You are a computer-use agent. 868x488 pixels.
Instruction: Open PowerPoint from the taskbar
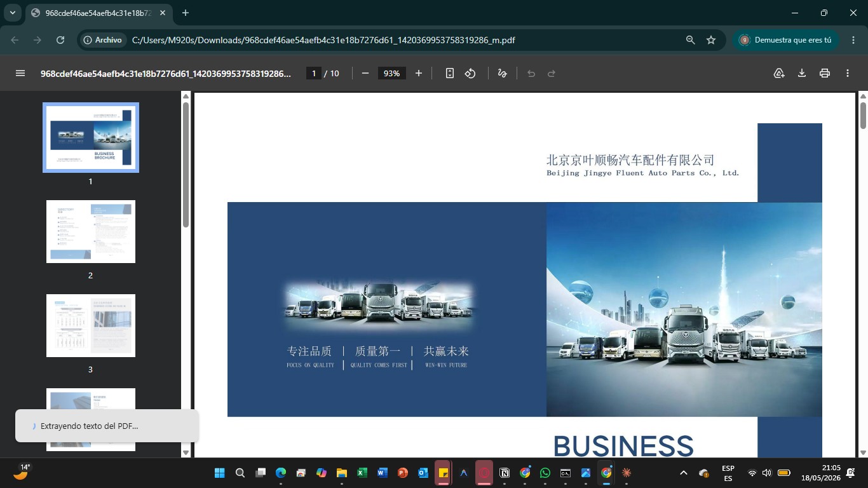tap(403, 473)
